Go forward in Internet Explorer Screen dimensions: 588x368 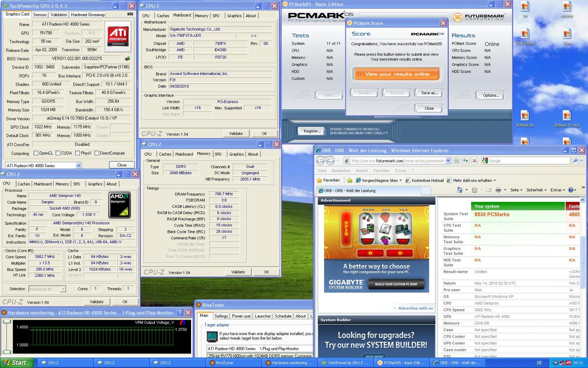click(330, 160)
